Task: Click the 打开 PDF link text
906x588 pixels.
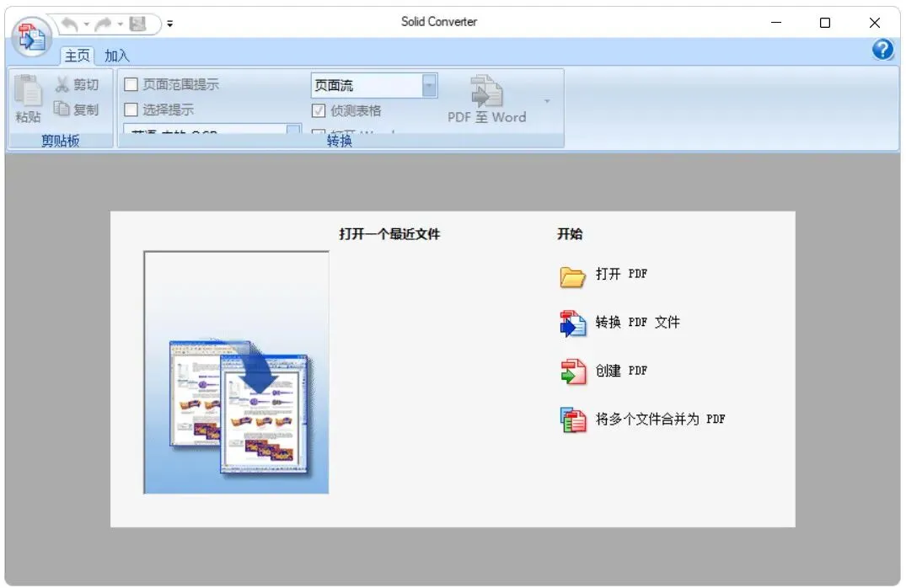Action: pyautogui.click(x=622, y=274)
